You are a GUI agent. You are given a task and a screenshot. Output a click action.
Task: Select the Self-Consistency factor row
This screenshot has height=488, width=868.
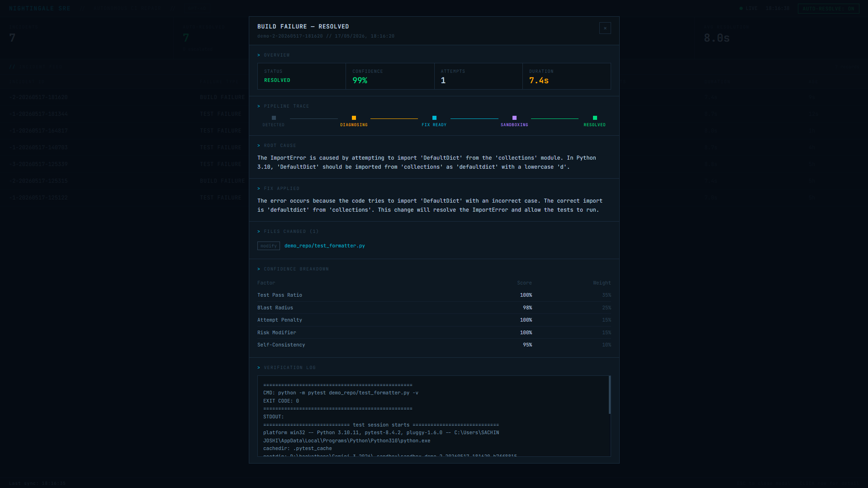coord(434,345)
